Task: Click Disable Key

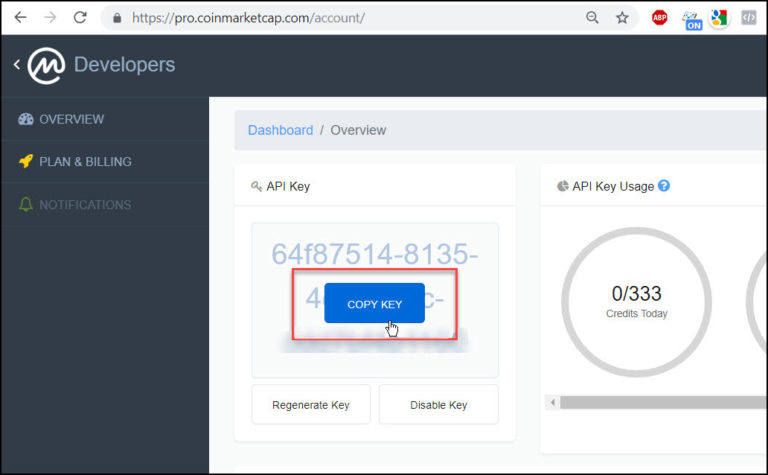Action: [x=438, y=404]
